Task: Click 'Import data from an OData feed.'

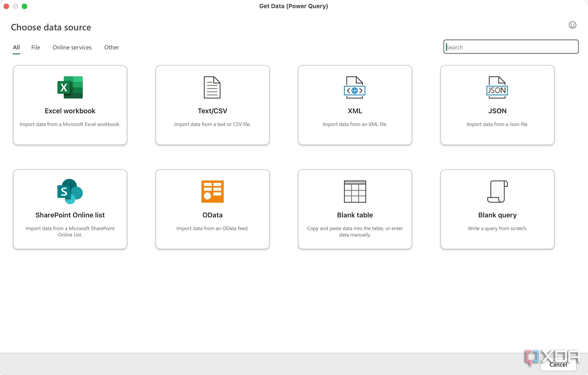Action: click(212, 228)
